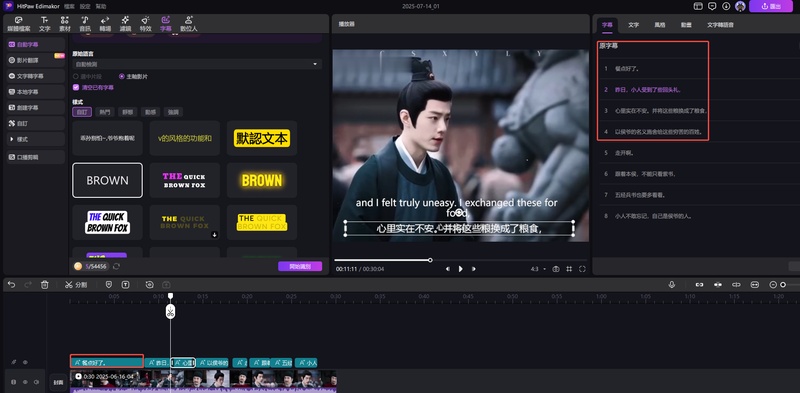Image resolution: width=800 pixels, height=393 pixels.
Task: Open the 原始語言 auto-detect language dropdown
Action: coord(197,64)
